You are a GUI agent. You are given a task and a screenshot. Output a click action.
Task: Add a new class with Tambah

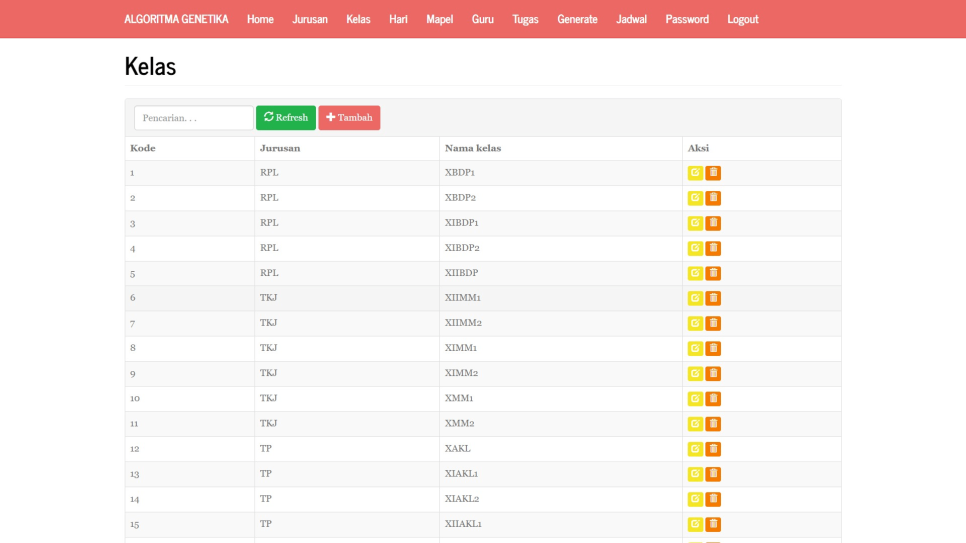tap(349, 118)
